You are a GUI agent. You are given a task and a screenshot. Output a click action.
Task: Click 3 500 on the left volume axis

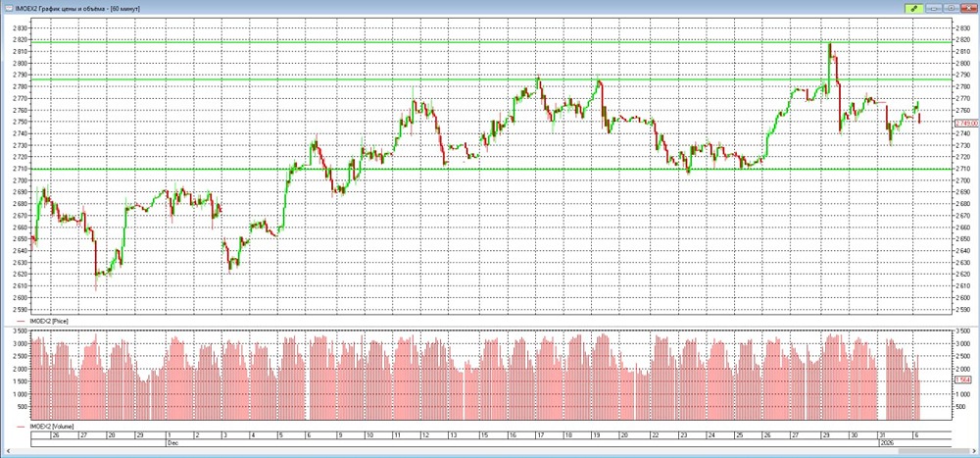20,331
